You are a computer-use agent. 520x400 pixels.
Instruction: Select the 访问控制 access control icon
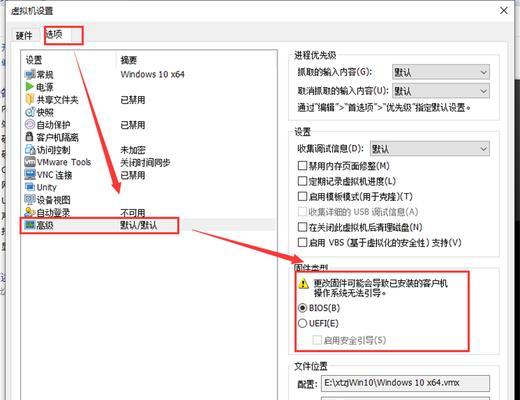pyautogui.click(x=30, y=149)
